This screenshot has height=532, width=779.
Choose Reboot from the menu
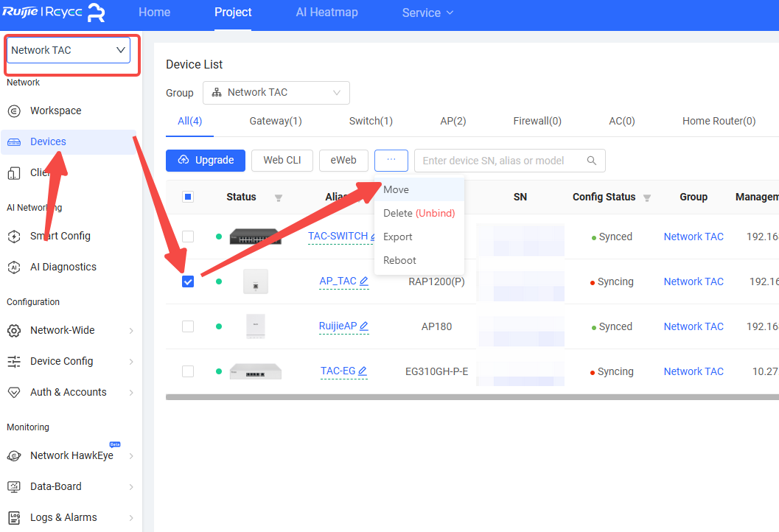point(419,260)
